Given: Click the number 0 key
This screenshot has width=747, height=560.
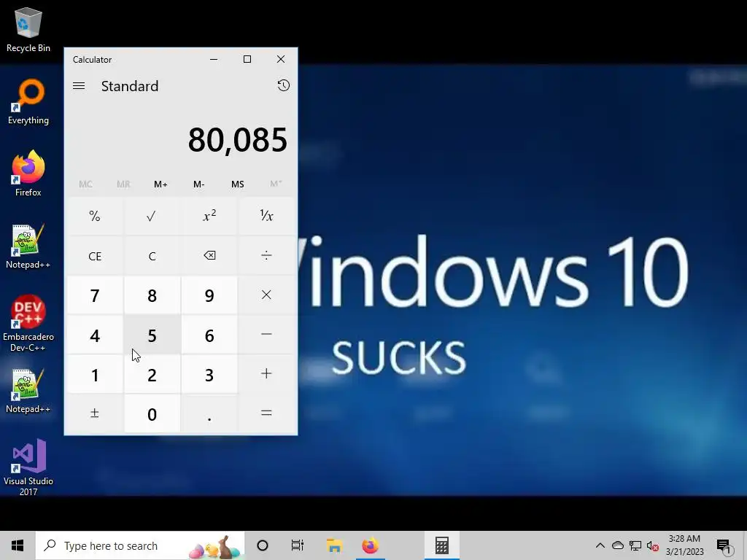Looking at the screenshot, I should [x=152, y=414].
